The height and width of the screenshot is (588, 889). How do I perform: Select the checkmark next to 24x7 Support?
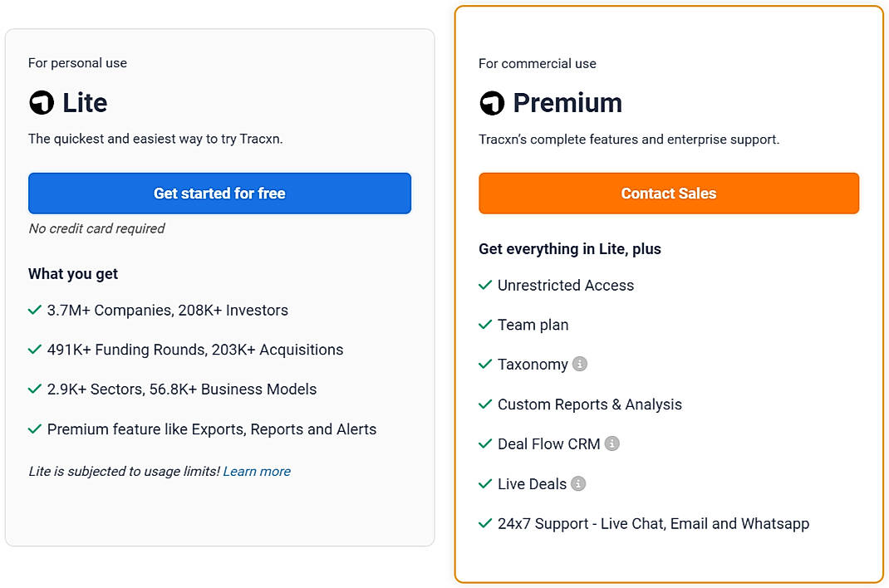[x=485, y=523]
